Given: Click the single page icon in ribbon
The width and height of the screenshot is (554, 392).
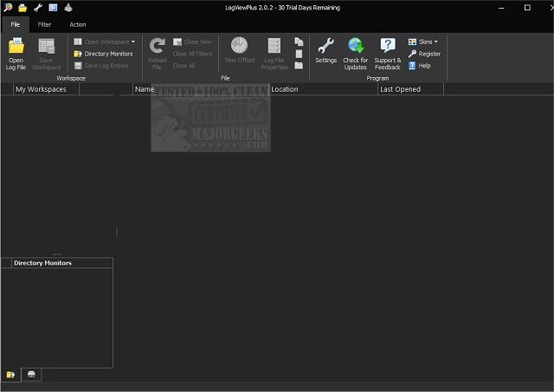Looking at the screenshot, I should point(299,54).
